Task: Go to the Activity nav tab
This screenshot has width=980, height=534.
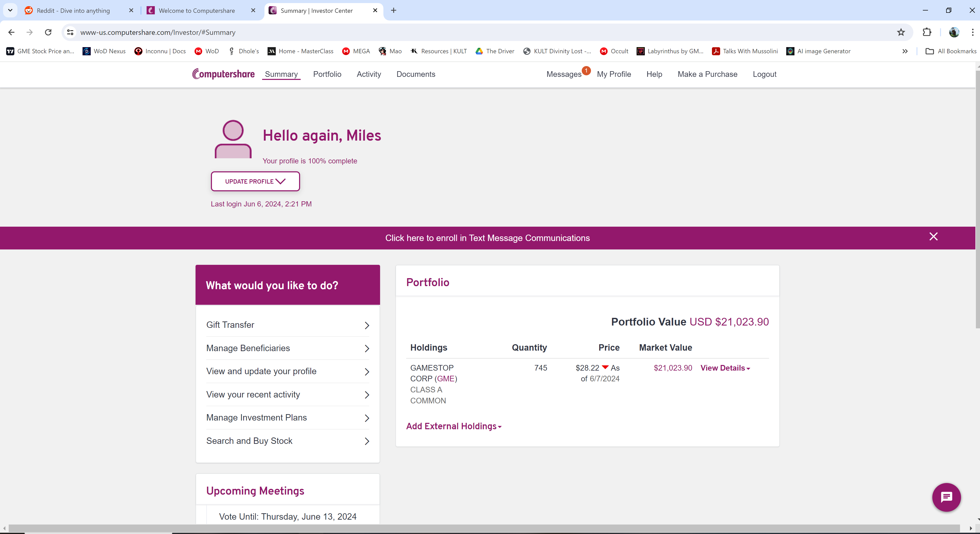Action: tap(369, 74)
